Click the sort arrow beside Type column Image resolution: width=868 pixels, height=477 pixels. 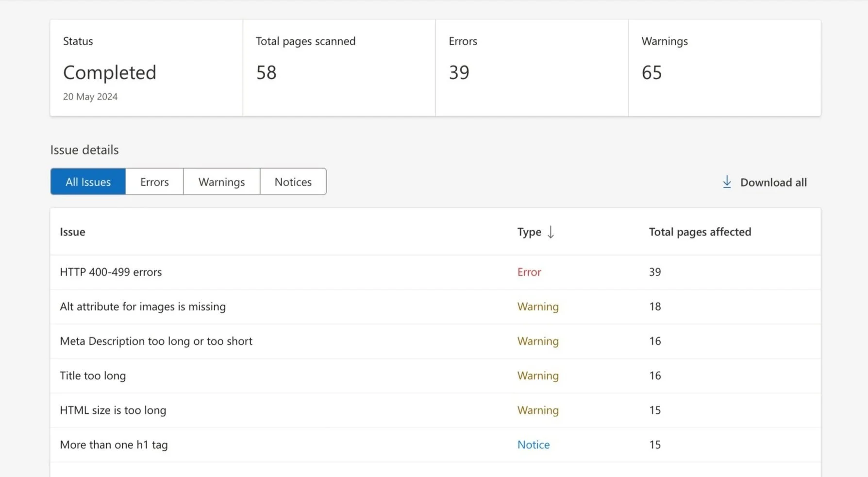coord(551,232)
